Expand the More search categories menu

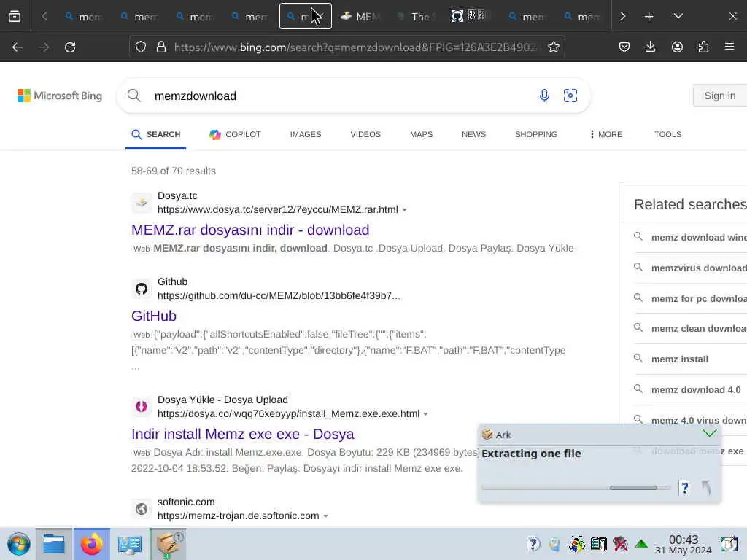[606, 134]
